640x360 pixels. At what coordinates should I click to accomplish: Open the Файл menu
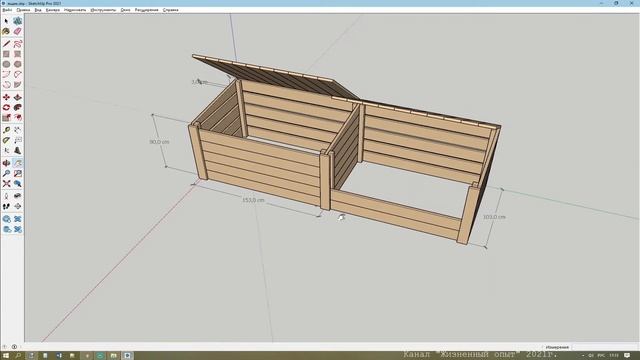[7, 10]
